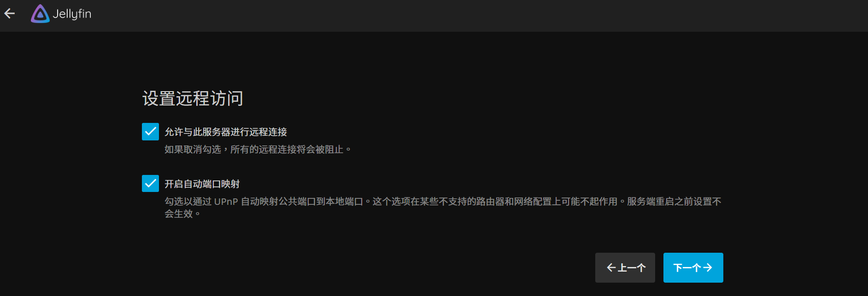Screen dimensions: 868x296
Task: Click the left arrow icon inside 上一个 button
Action: (x=611, y=267)
